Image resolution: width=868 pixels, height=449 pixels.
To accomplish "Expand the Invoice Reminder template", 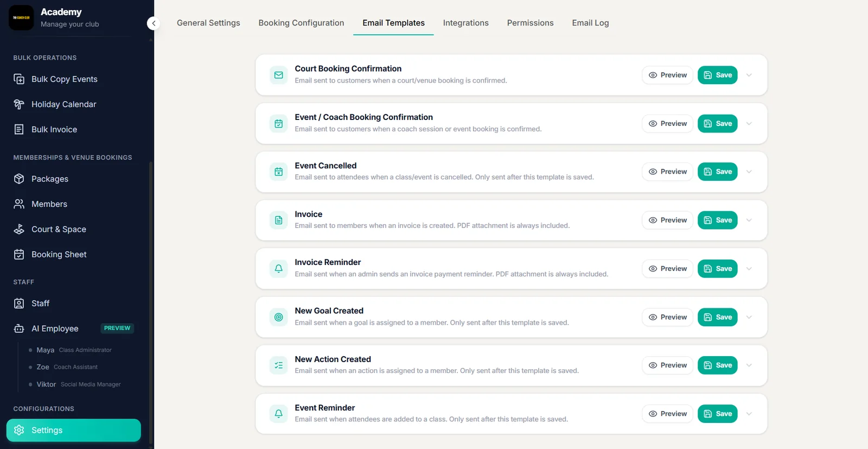I will click(x=749, y=269).
